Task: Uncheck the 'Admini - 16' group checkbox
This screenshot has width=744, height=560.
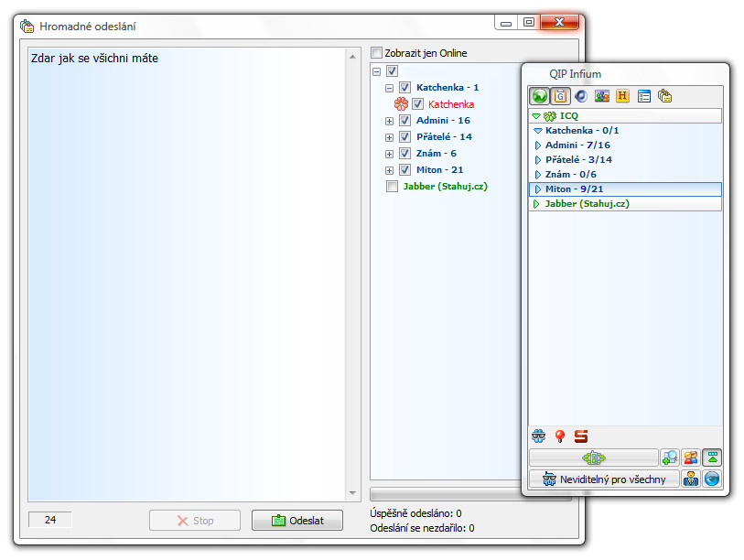Action: [x=404, y=121]
